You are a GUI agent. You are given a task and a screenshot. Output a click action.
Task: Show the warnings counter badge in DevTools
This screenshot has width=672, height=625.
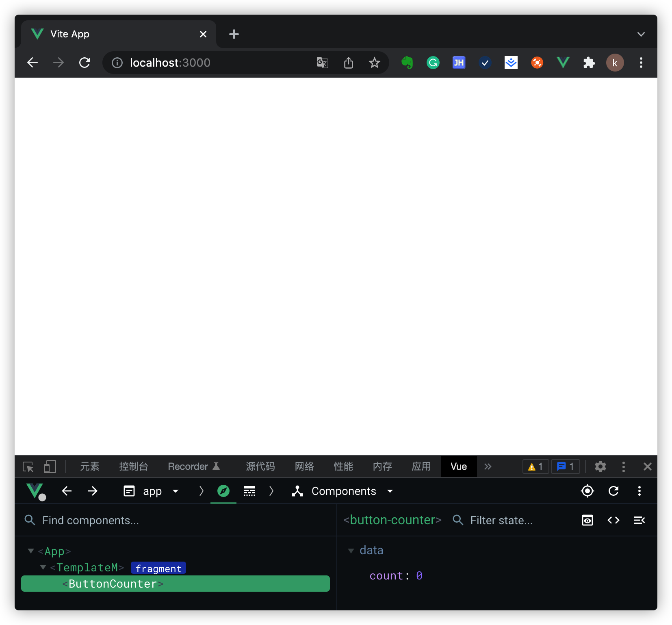pos(535,467)
